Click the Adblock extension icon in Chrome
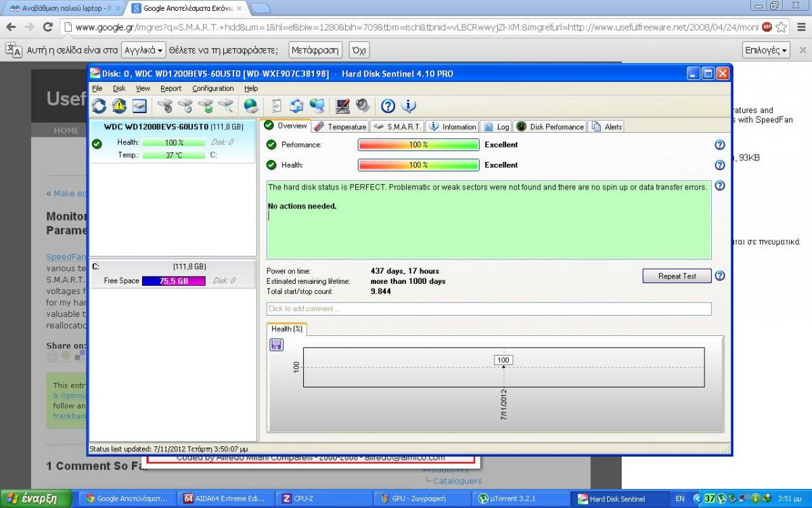The width and height of the screenshot is (812, 508). pyautogui.click(x=767, y=27)
